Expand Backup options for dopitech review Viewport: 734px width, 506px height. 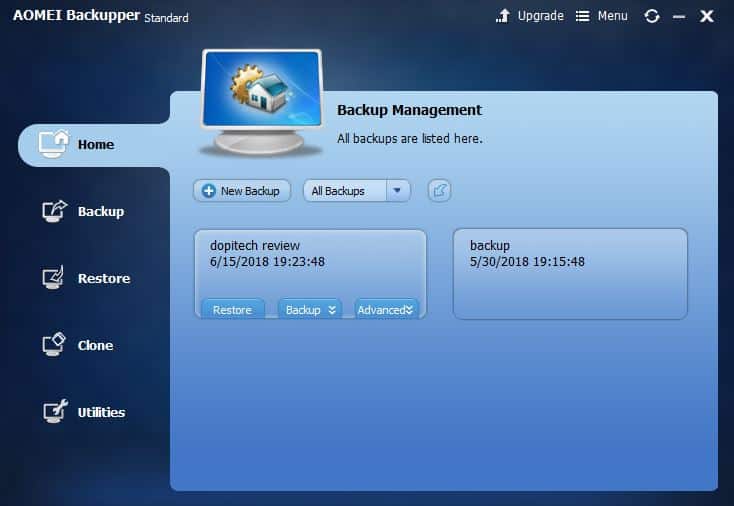coord(310,309)
